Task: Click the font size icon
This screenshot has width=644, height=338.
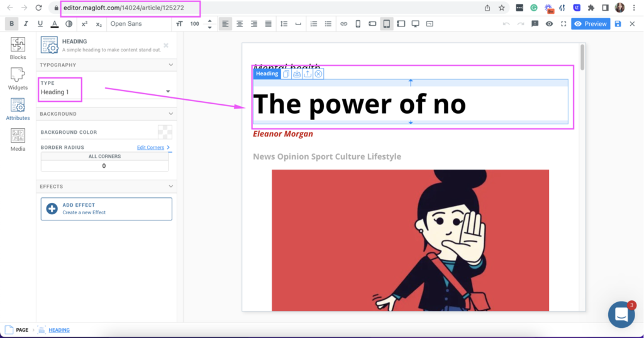Action: 179,24
